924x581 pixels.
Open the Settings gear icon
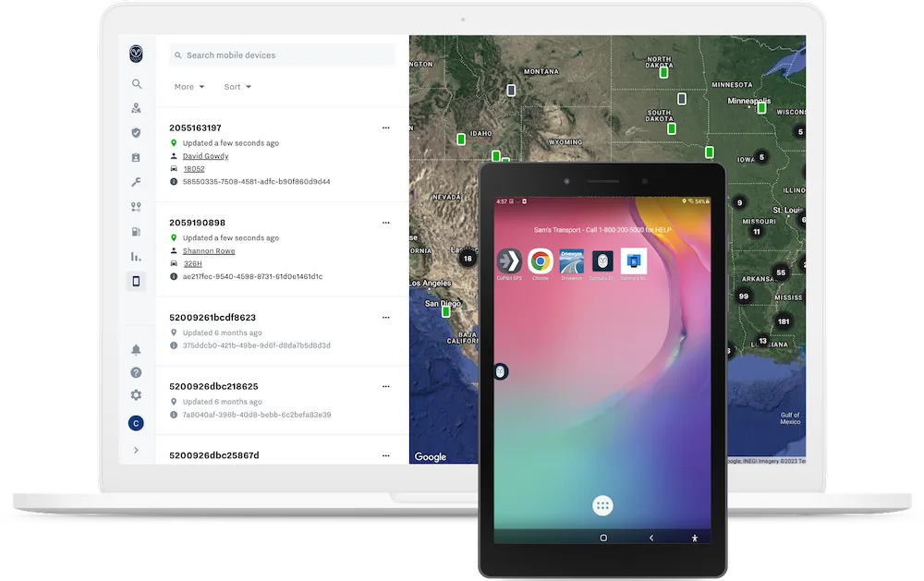coord(136,394)
